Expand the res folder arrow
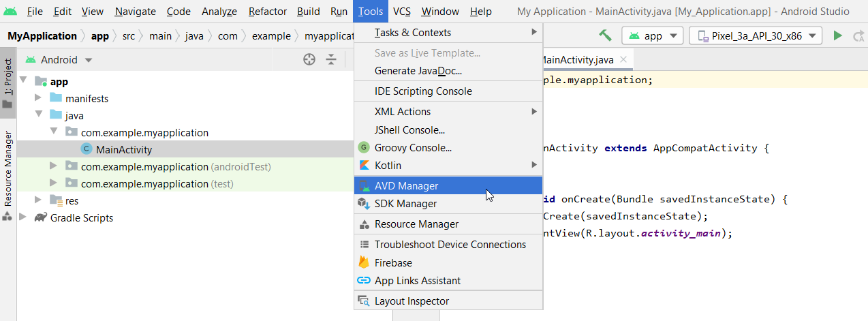 39,200
